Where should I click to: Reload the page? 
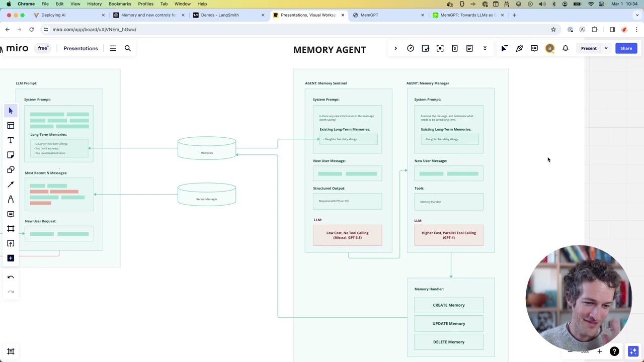tap(31, 30)
